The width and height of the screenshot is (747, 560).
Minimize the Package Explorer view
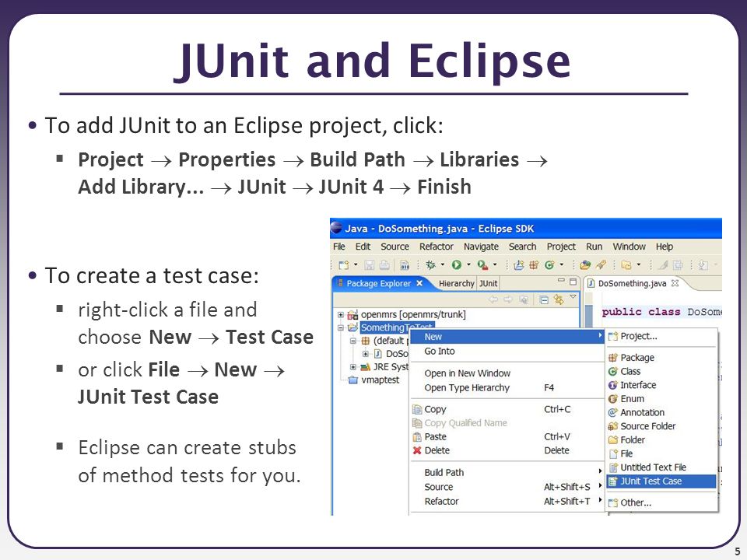pyautogui.click(x=561, y=280)
